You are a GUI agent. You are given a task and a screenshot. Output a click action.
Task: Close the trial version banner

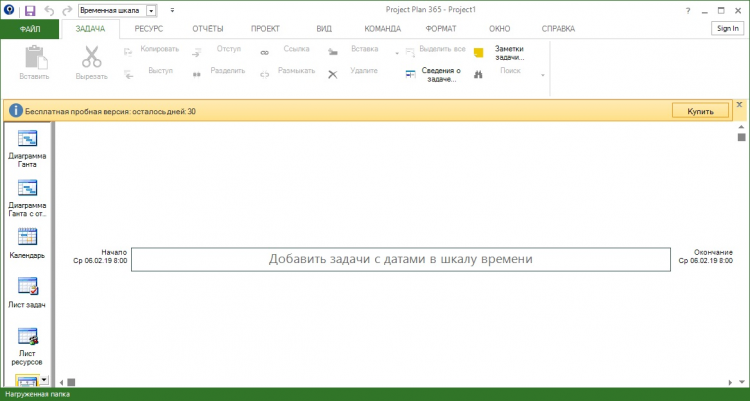coord(739,104)
